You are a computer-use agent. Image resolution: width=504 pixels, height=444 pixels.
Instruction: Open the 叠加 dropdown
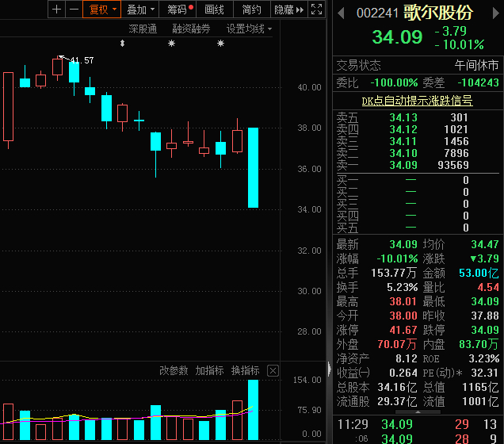140,10
